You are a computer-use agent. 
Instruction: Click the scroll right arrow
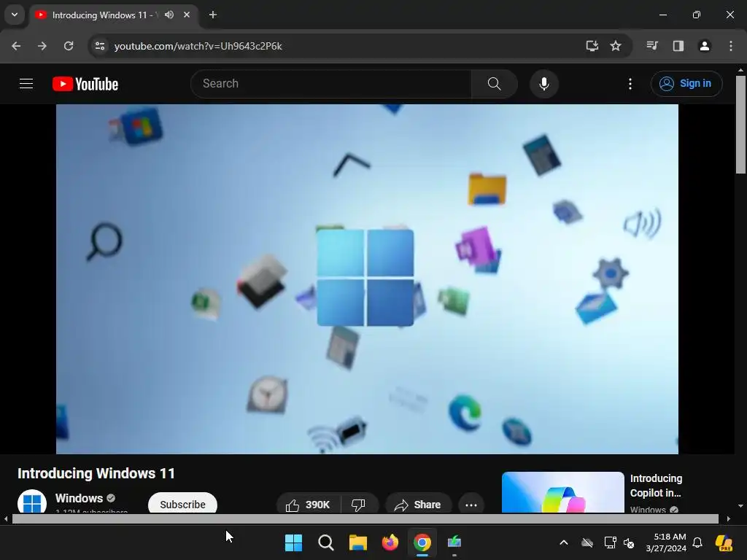729,518
